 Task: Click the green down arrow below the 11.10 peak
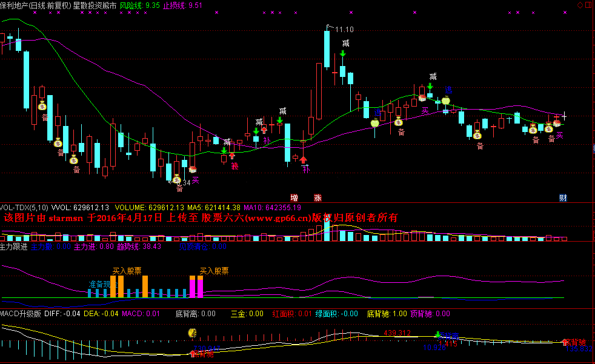click(343, 55)
